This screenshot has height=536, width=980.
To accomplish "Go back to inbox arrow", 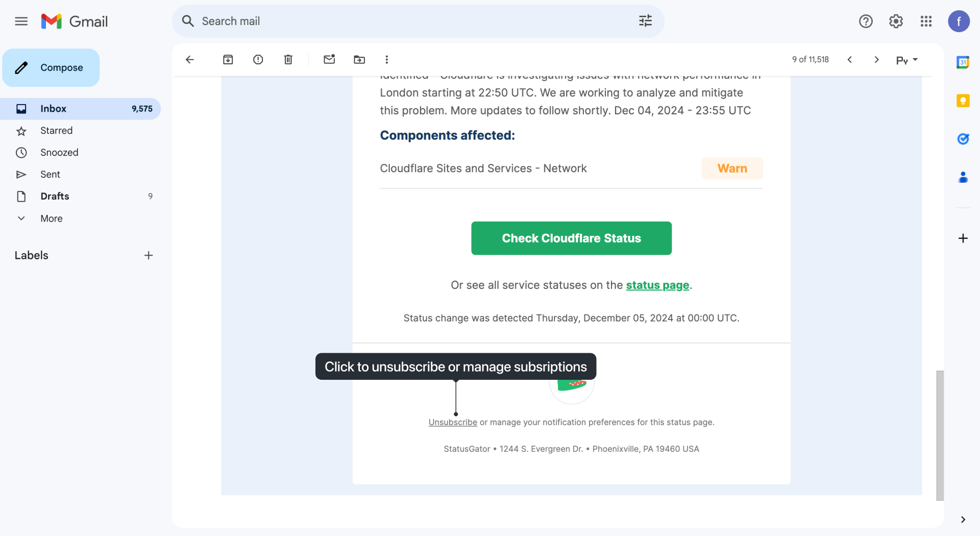I will pyautogui.click(x=190, y=60).
